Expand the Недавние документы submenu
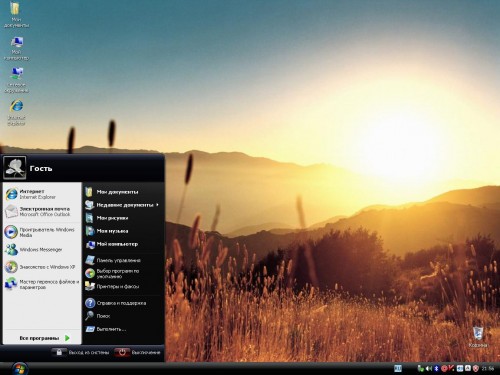This screenshot has width=500, height=375. (122, 205)
